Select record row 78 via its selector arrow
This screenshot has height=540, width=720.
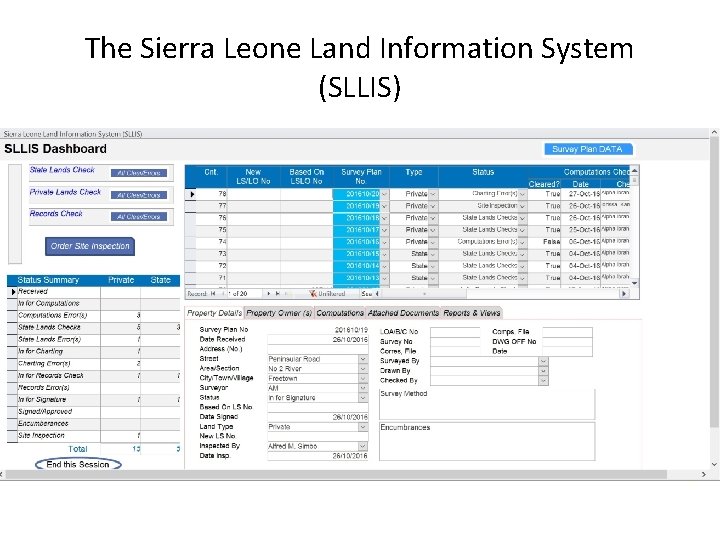(191, 194)
